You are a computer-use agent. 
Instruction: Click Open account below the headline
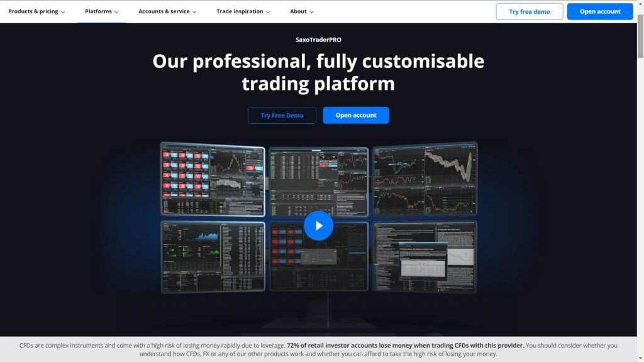pyautogui.click(x=356, y=116)
